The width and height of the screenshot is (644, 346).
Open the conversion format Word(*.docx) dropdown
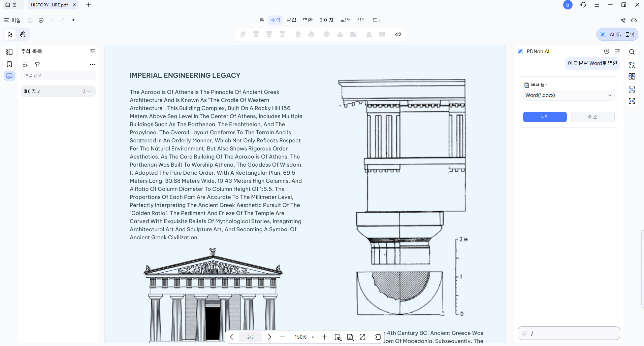point(569,95)
